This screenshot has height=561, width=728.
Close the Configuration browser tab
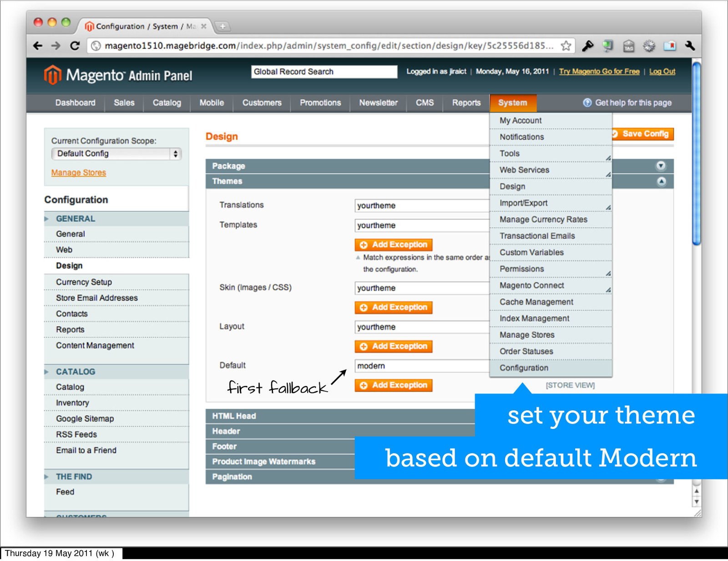[x=204, y=26]
